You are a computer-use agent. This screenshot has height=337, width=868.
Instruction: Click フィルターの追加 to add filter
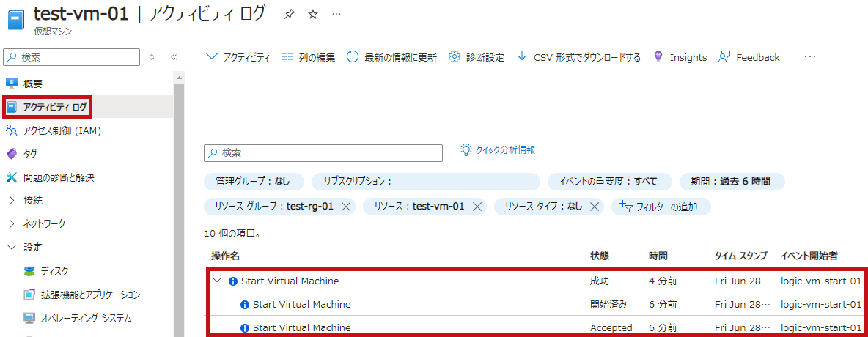pos(661,207)
